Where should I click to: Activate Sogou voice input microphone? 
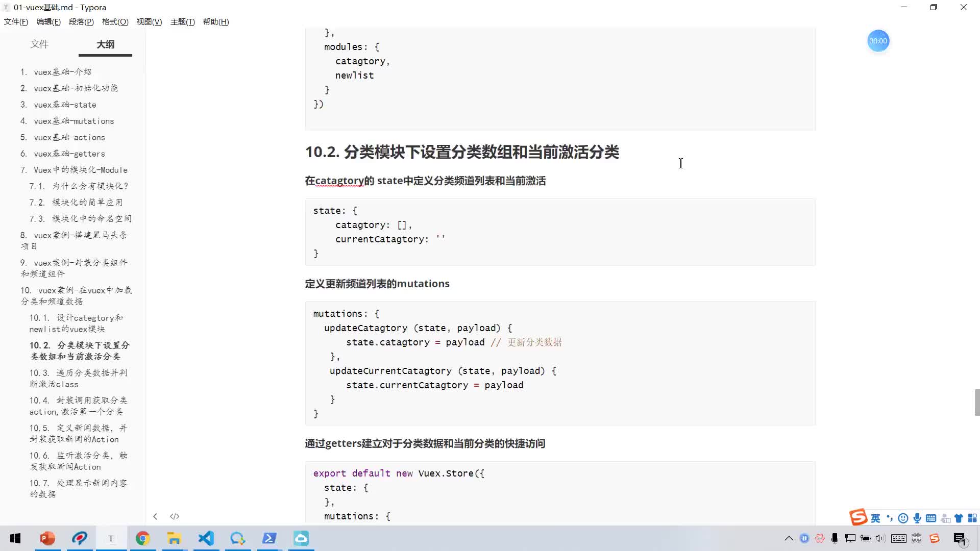tap(917, 518)
